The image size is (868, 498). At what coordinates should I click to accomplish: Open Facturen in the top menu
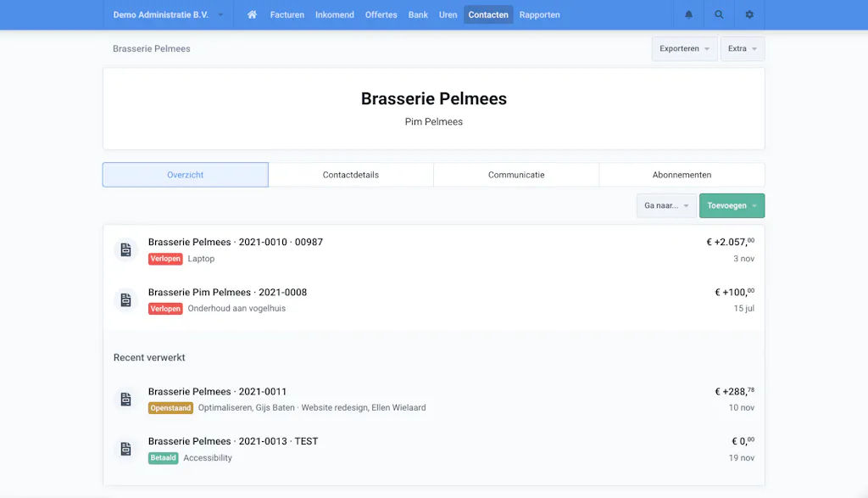pos(287,15)
